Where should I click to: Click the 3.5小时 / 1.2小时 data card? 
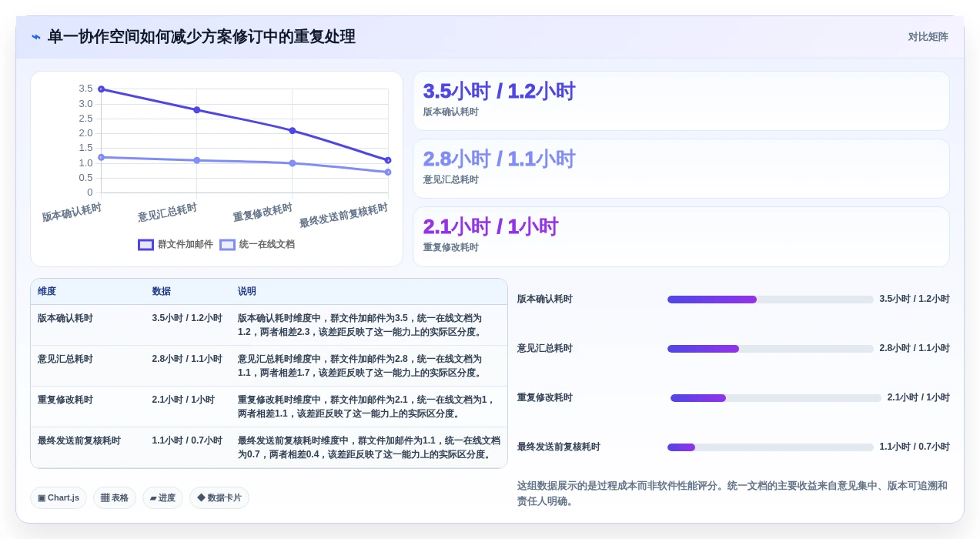coord(681,101)
